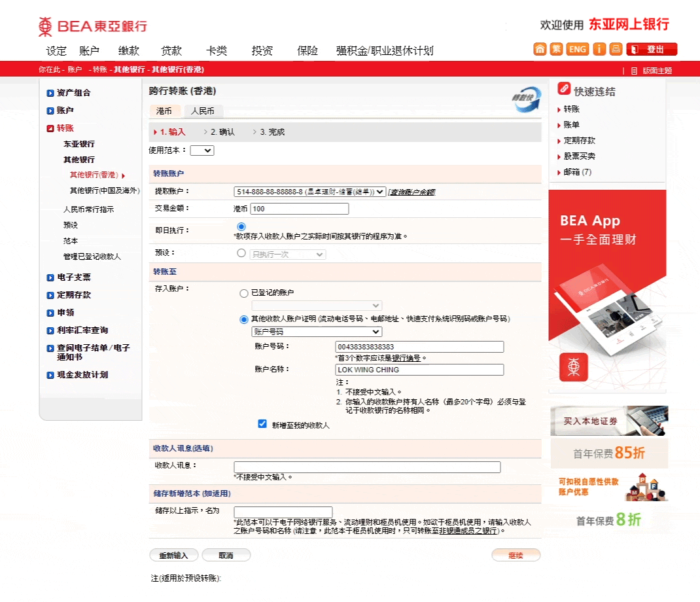Click 转账 quick link

[x=571, y=109]
